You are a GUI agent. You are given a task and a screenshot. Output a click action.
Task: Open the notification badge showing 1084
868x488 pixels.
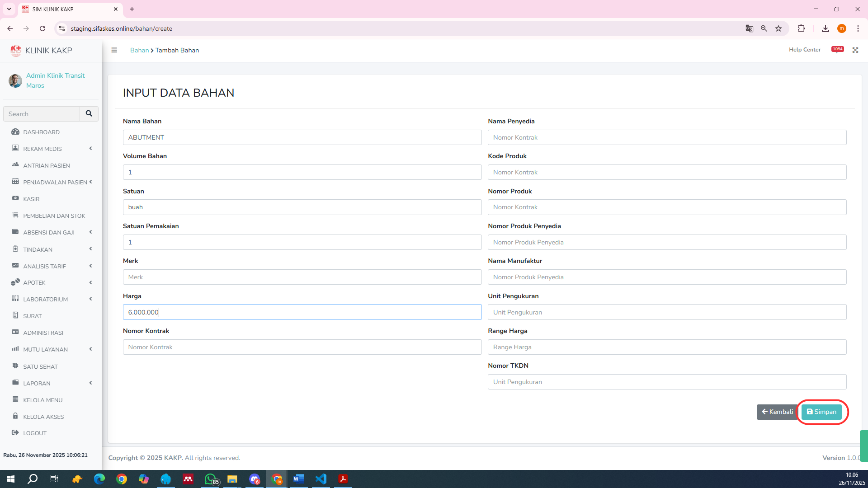coord(837,49)
